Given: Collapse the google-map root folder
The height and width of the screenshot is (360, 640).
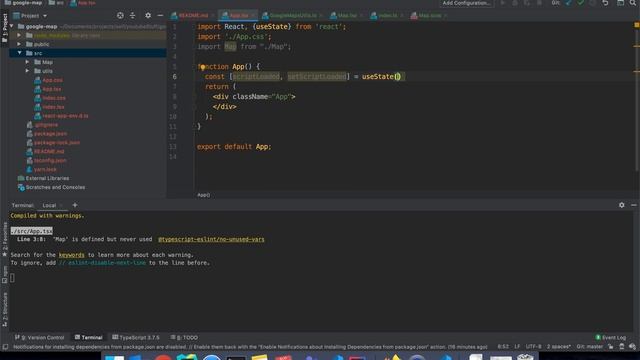Looking at the screenshot, I should point(12,26).
